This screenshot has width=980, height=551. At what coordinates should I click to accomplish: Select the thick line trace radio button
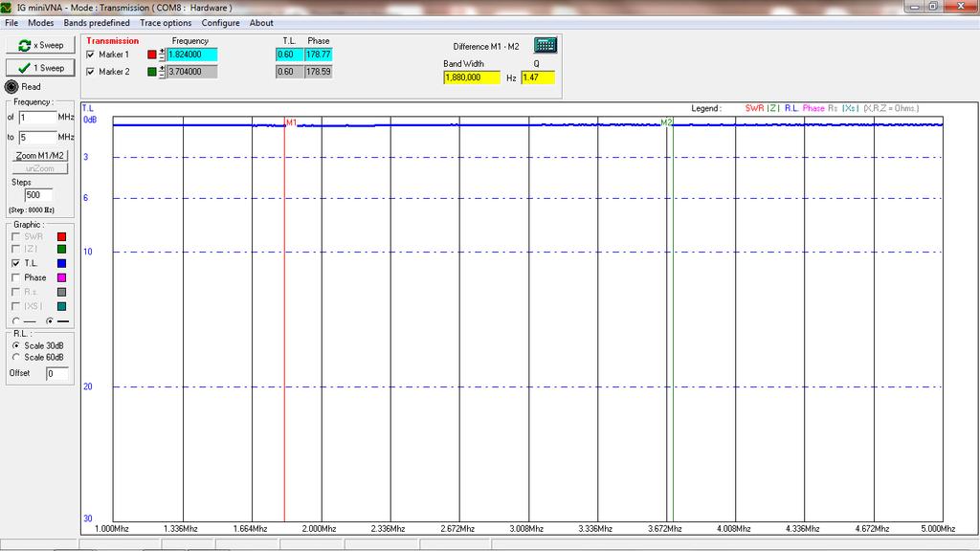[x=50, y=321]
